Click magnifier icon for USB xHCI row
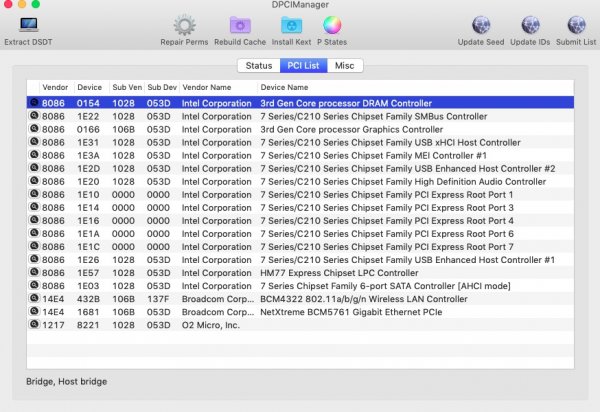This screenshot has height=412, width=600. [x=34, y=142]
